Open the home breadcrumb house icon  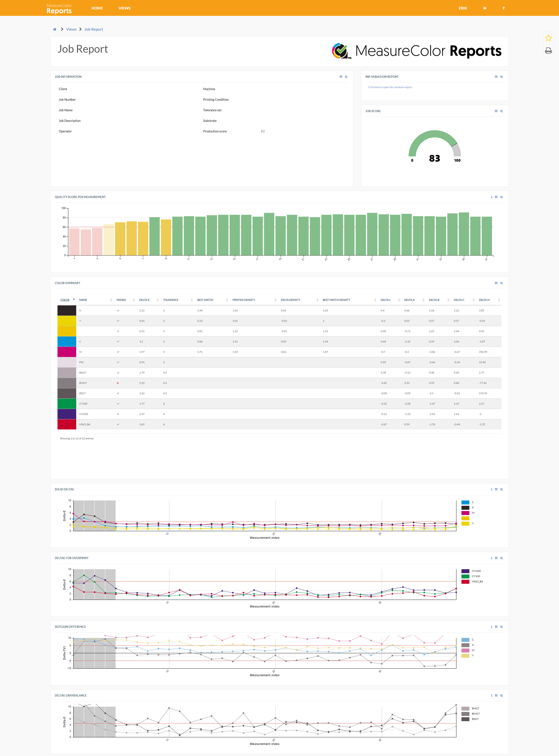click(x=54, y=29)
